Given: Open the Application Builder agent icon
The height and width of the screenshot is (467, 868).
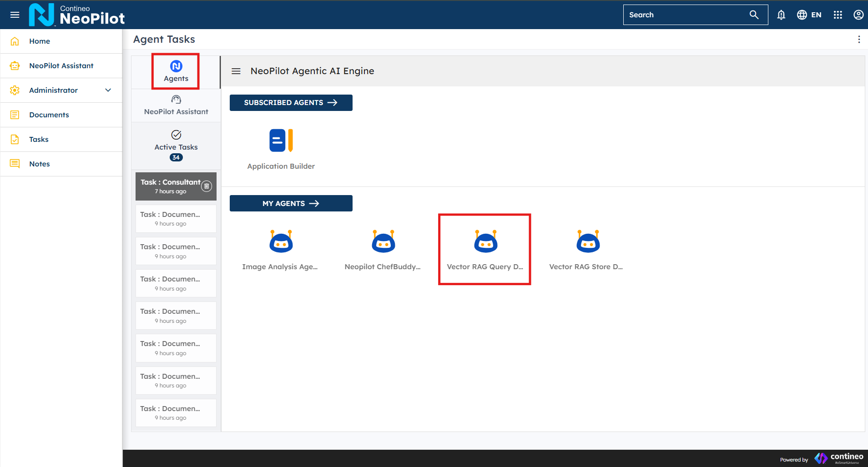Looking at the screenshot, I should (281, 141).
